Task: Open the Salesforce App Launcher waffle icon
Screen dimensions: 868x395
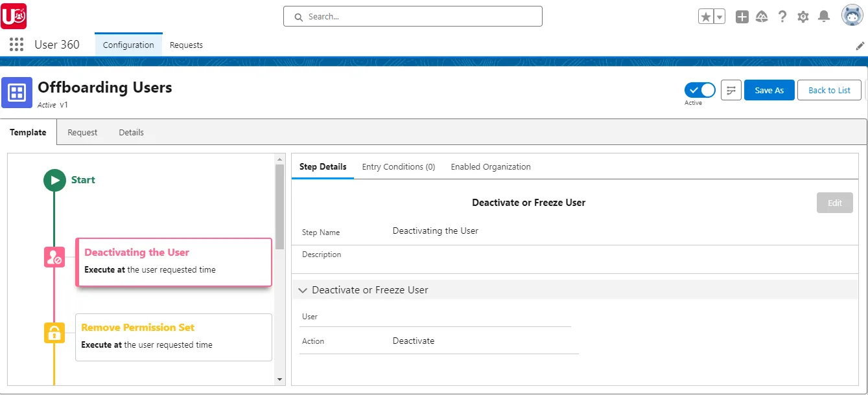Action: click(16, 44)
